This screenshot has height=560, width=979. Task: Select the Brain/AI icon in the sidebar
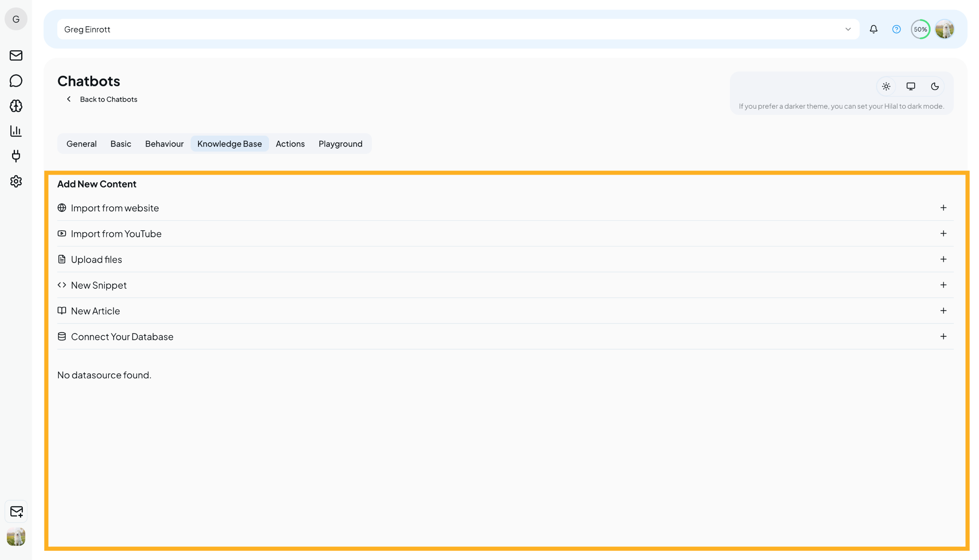[16, 106]
